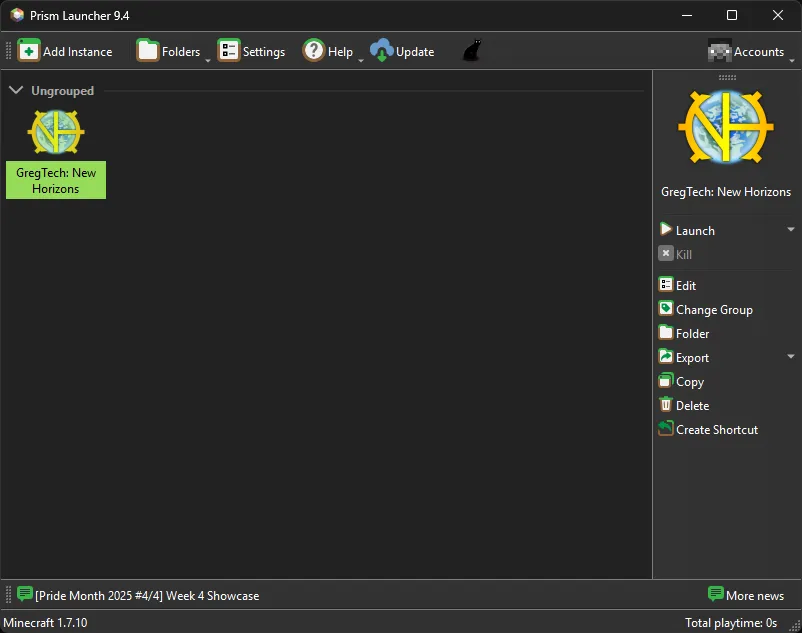Screen dimensions: 802x633
Task: Collapse the Ungrouped instances group
Action: [x=16, y=89]
